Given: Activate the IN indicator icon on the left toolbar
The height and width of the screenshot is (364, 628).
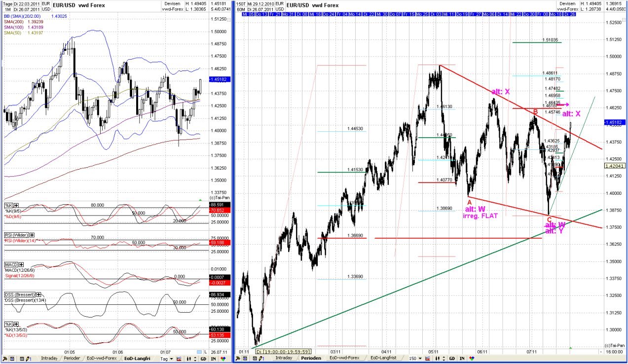Looking at the screenshot, I should click(x=213, y=359).
